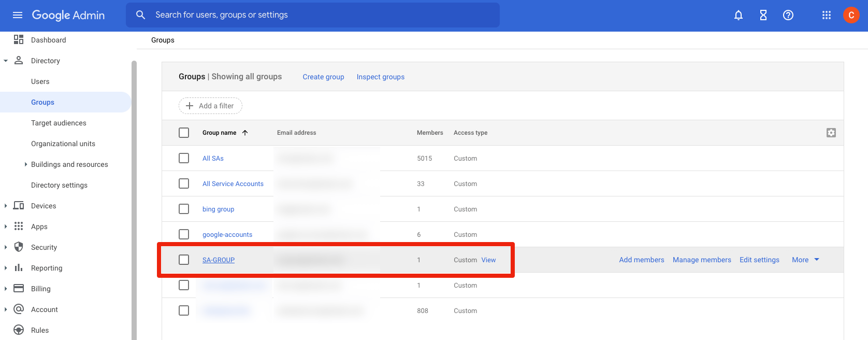Open Organizational units in the sidebar
The width and height of the screenshot is (868, 340).
[x=63, y=144]
